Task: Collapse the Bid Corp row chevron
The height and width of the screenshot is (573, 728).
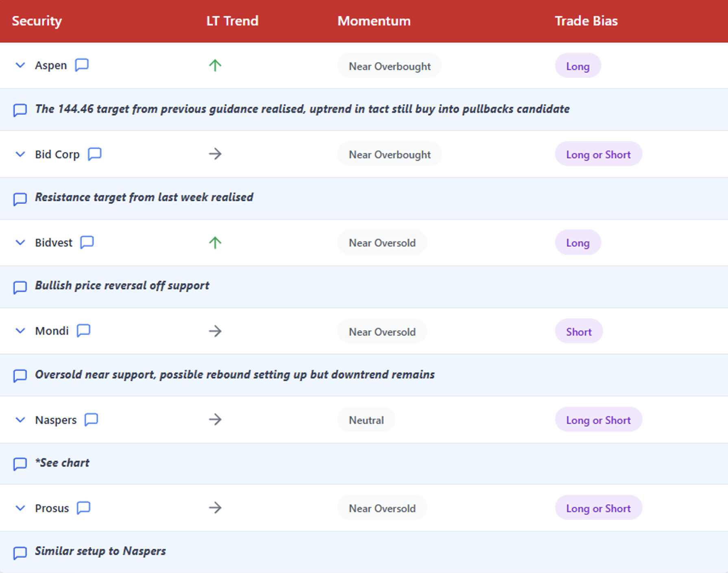Action: [20, 154]
